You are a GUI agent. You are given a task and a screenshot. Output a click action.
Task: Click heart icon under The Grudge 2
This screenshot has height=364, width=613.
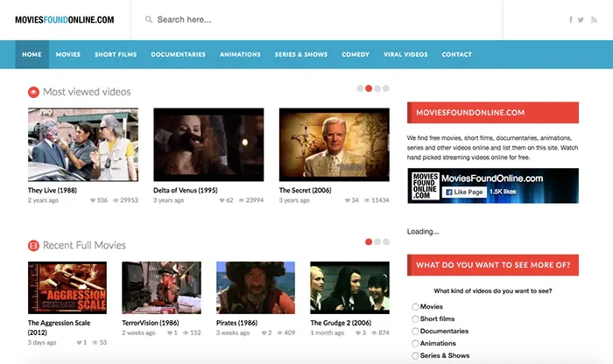point(358,333)
